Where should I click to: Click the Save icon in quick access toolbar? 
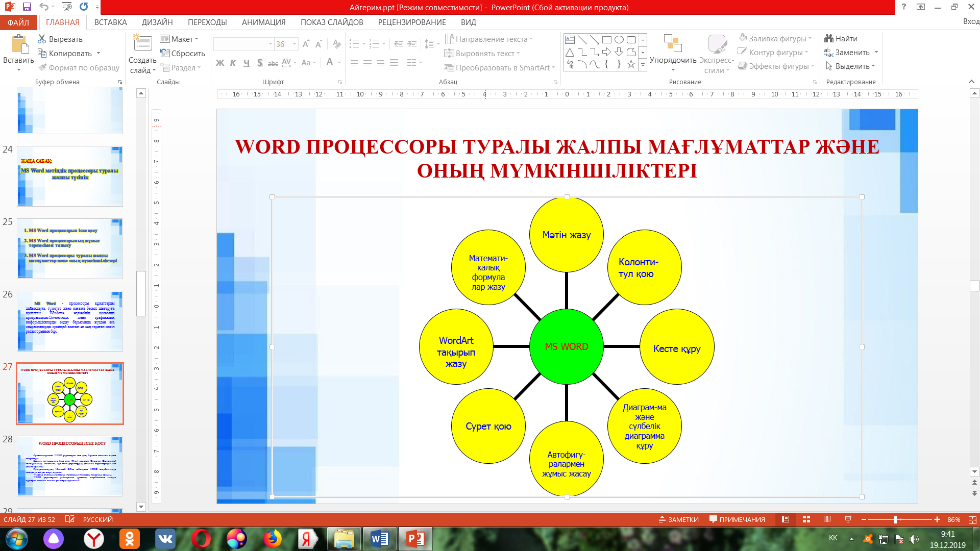(27, 7)
